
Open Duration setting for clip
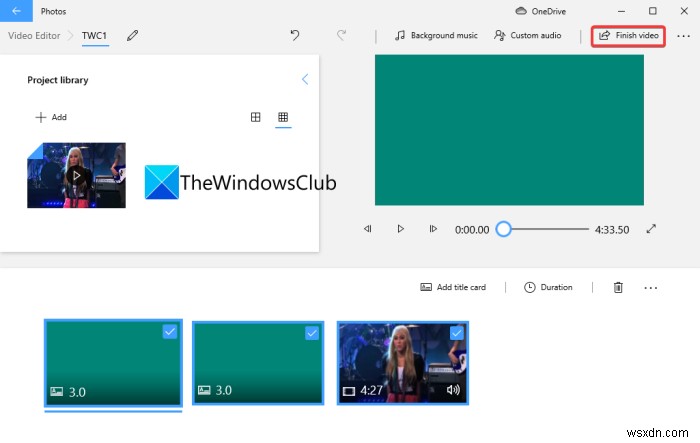tap(548, 287)
